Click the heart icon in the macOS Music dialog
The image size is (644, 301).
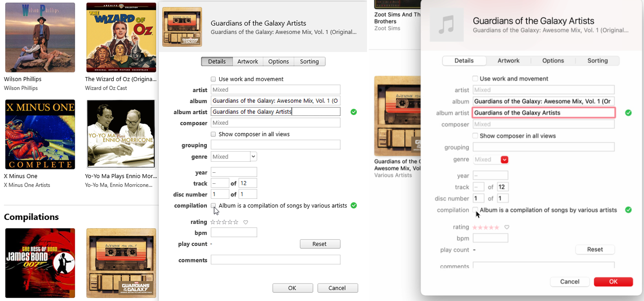(x=507, y=227)
